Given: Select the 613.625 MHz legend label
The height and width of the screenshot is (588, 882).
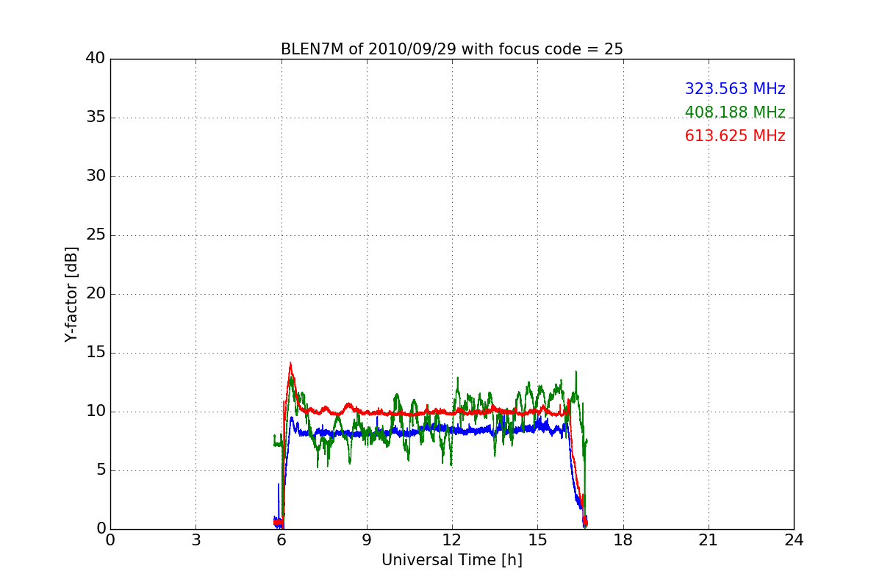Looking at the screenshot, I should [x=735, y=136].
